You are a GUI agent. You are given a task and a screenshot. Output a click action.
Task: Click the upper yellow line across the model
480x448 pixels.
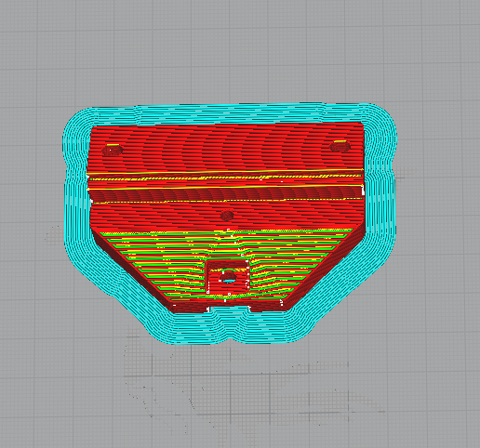(226, 172)
